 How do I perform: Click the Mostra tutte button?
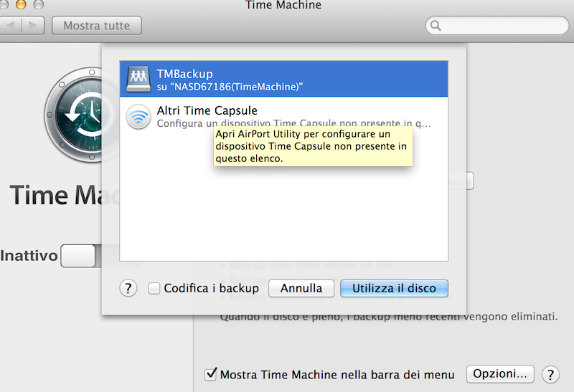tap(97, 26)
